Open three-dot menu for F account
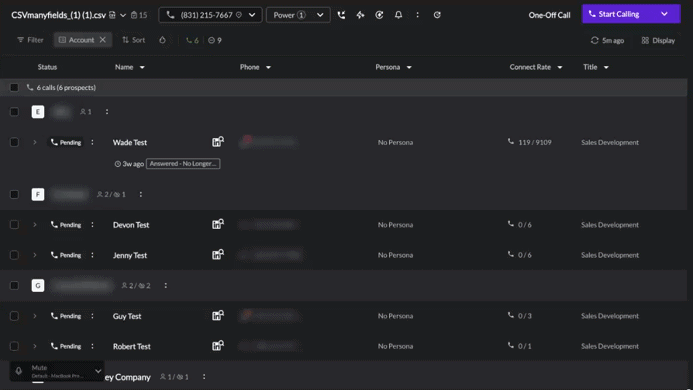The height and width of the screenshot is (390, 693). 141,195
